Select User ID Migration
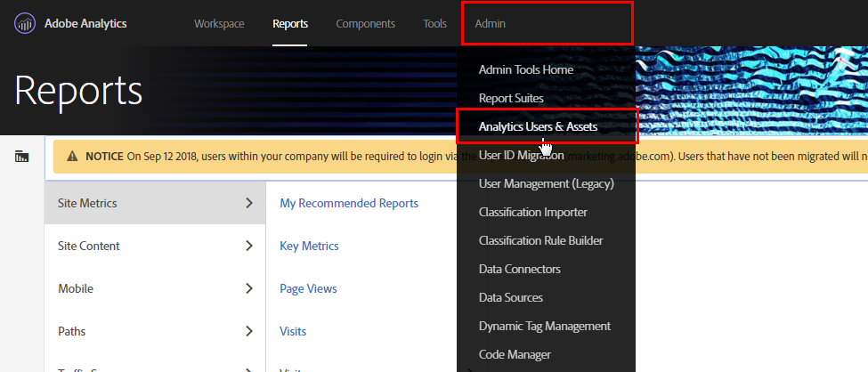Viewport: 868px width, 372px height. tap(522, 156)
